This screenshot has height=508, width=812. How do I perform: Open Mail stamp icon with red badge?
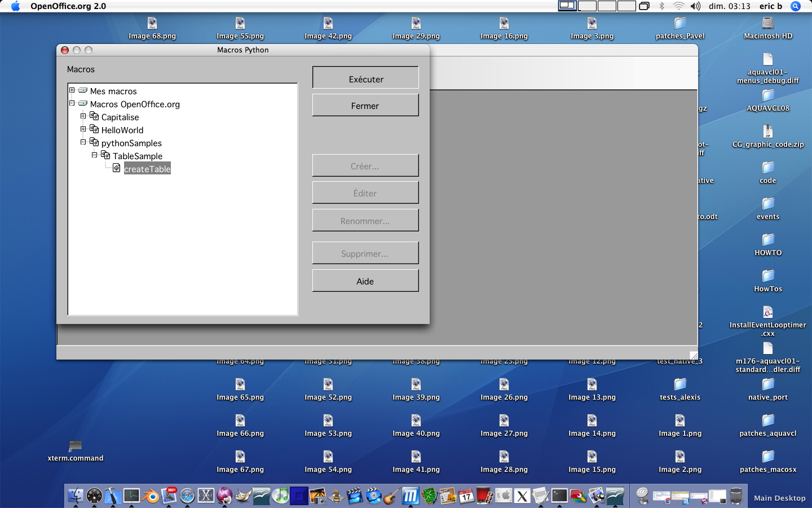pyautogui.click(x=169, y=496)
